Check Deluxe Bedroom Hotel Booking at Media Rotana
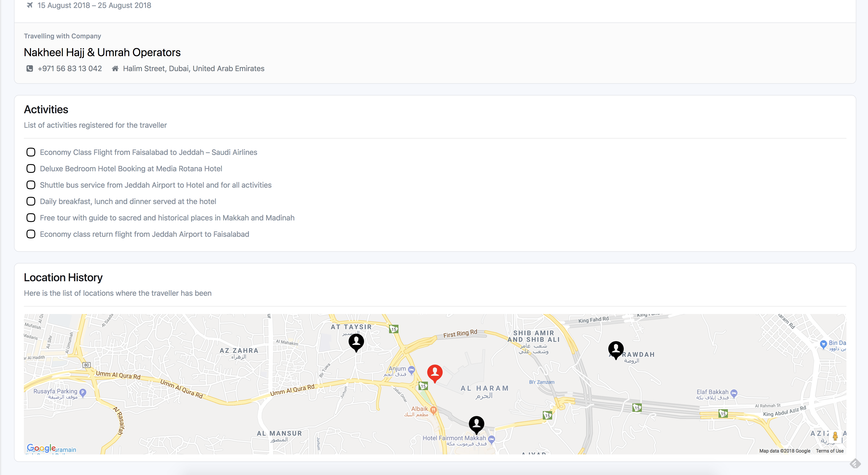Viewport: 868px width, 475px height. pyautogui.click(x=31, y=169)
